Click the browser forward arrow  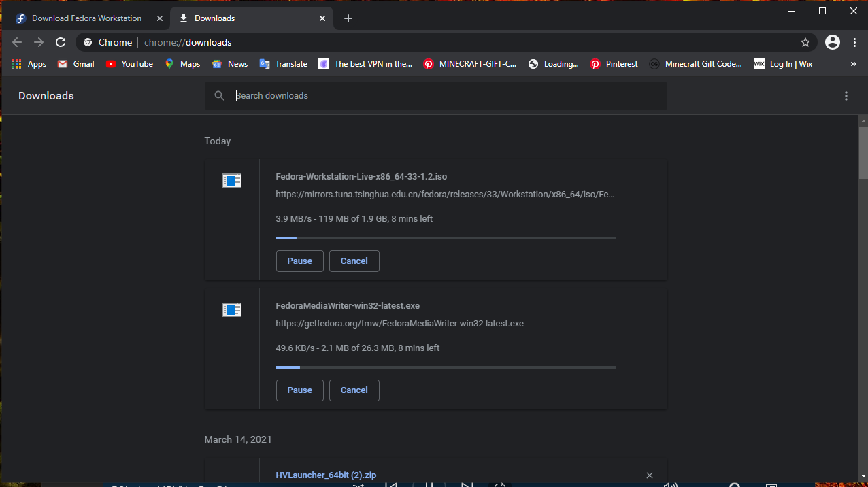pyautogui.click(x=39, y=42)
